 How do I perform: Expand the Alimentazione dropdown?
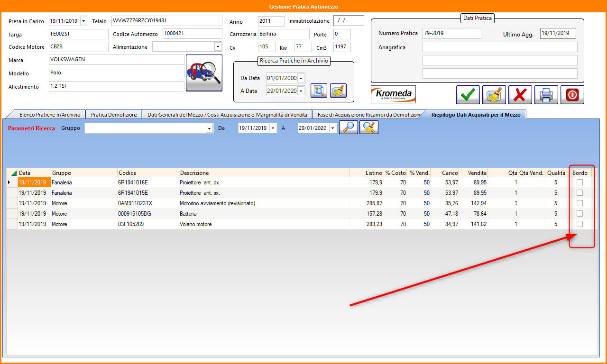click(218, 46)
